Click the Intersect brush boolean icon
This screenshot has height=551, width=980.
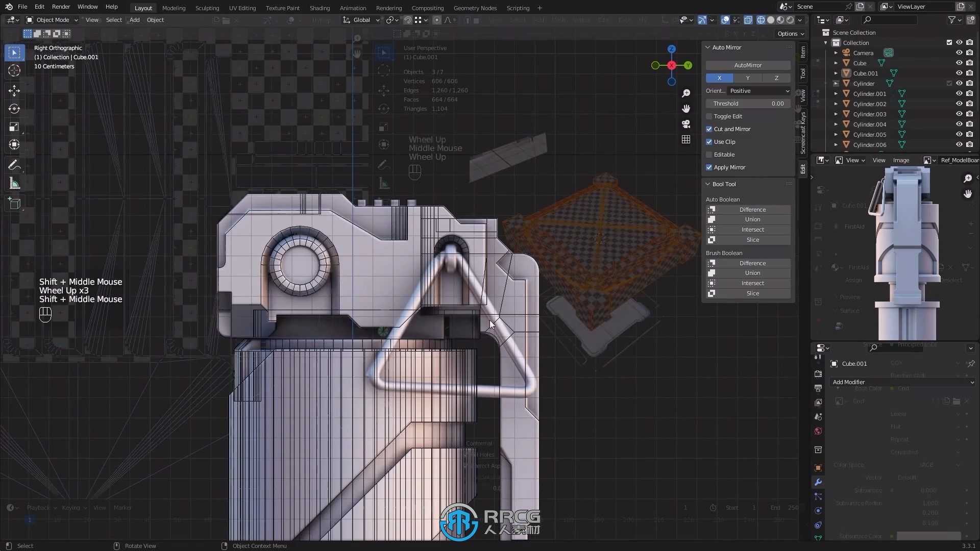tap(712, 283)
